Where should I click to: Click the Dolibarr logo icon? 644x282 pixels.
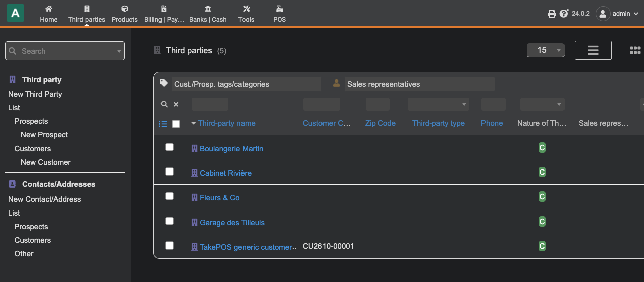[x=15, y=13]
